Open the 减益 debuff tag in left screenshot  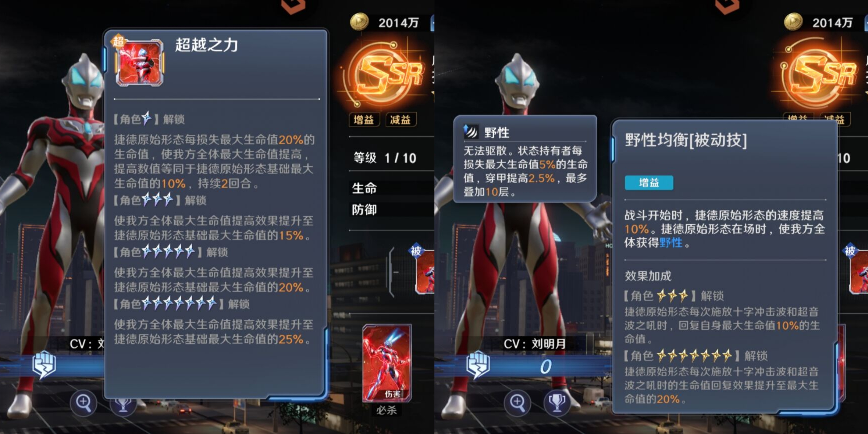(x=401, y=120)
